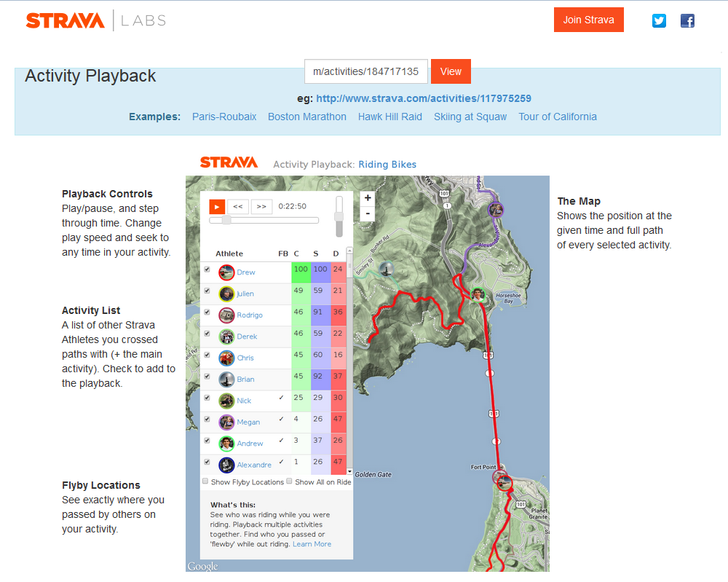Uncheck Brian's activity checkbox
The image size is (728, 582).
click(207, 377)
